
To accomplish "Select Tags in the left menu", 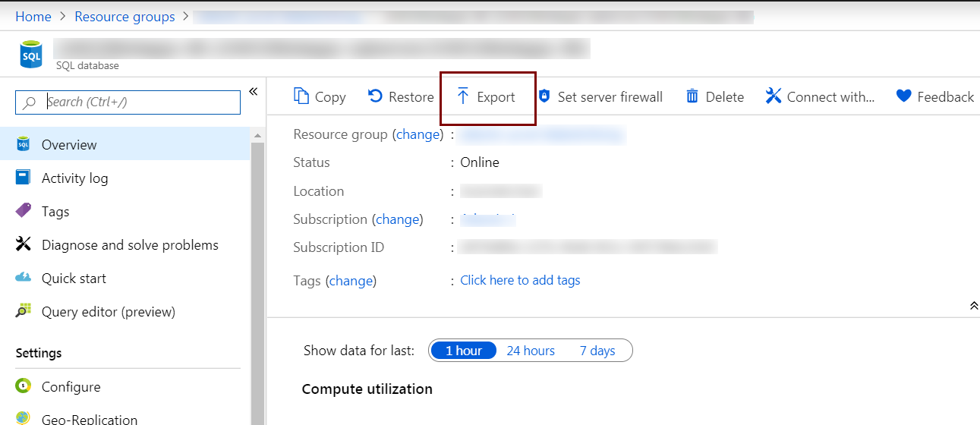I will point(55,212).
